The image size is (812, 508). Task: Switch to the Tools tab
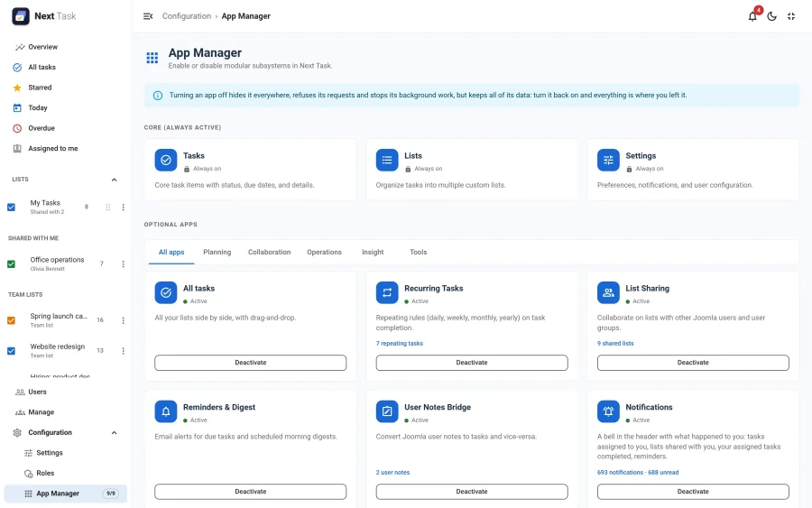tap(419, 252)
